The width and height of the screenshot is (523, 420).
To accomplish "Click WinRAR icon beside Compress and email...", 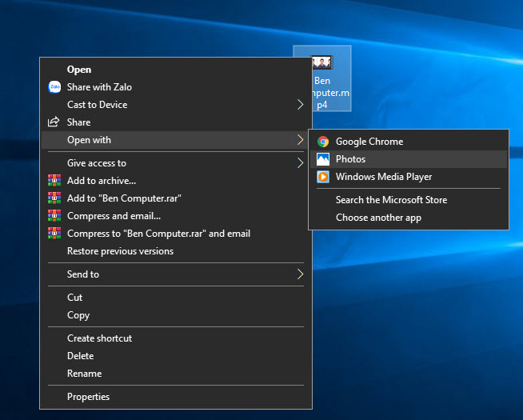I will coord(54,216).
